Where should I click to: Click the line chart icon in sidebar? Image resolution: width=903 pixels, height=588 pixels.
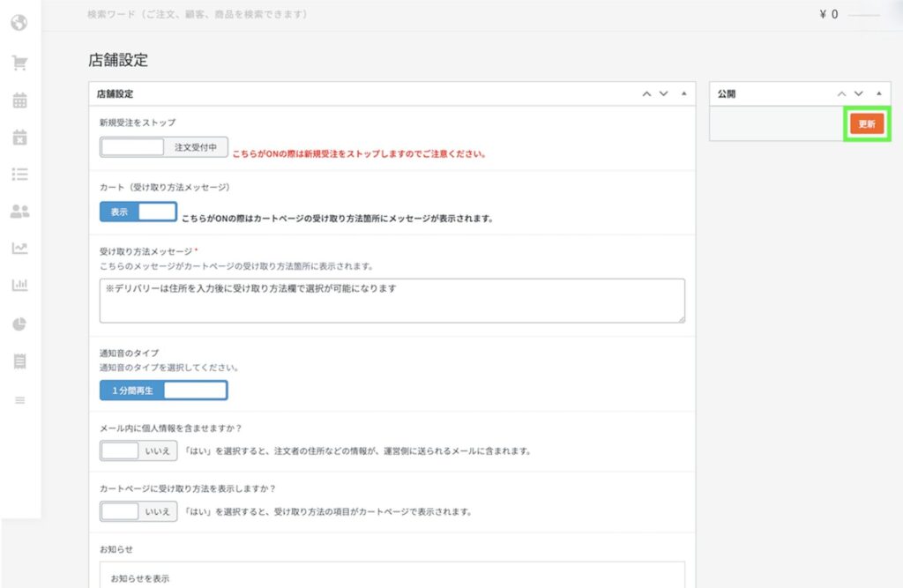tap(19, 248)
